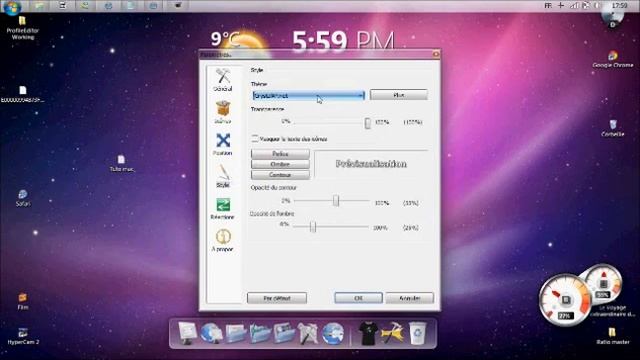Expand the Thème dropdown list
Screen dimensions: 640x360
[x=308, y=95]
